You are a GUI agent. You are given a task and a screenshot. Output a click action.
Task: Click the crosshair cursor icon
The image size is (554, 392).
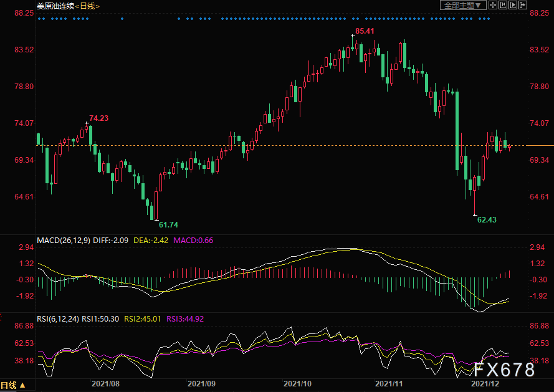[x=492, y=5]
